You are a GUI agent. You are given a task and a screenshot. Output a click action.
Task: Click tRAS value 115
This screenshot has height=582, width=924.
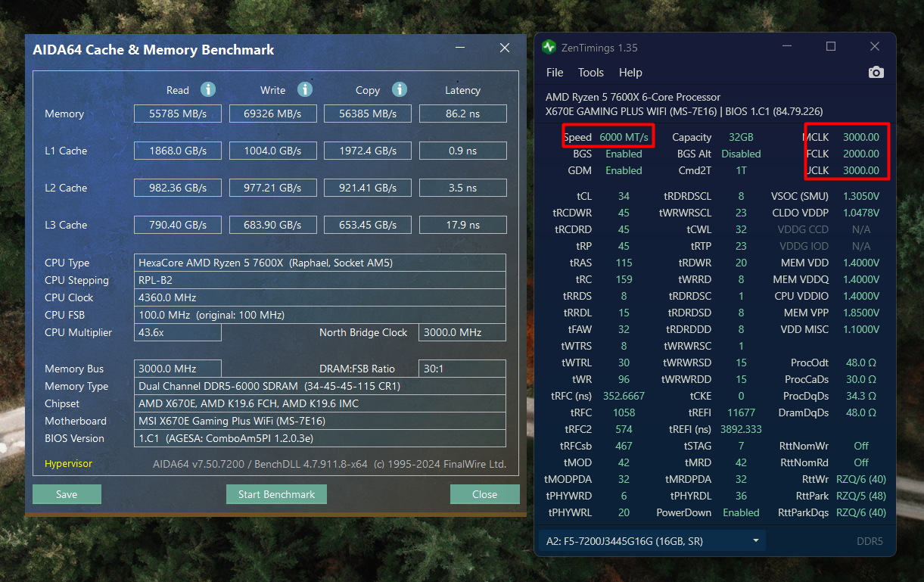[x=624, y=263]
